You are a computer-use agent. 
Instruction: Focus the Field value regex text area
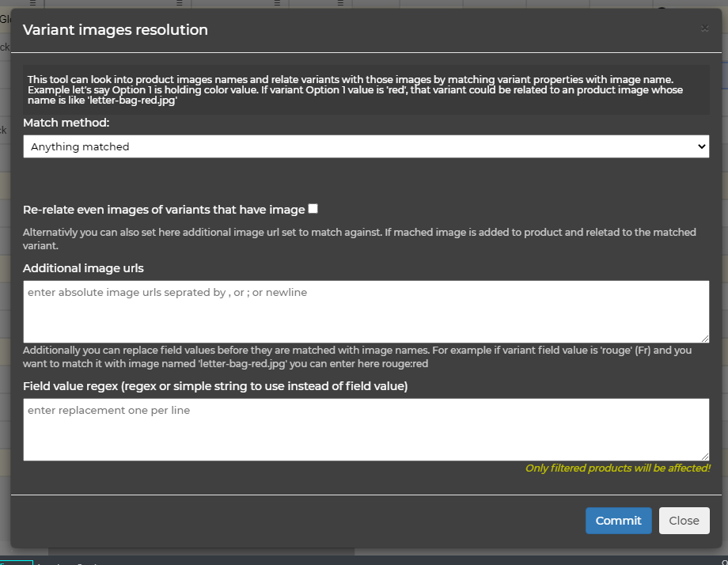coord(366,429)
